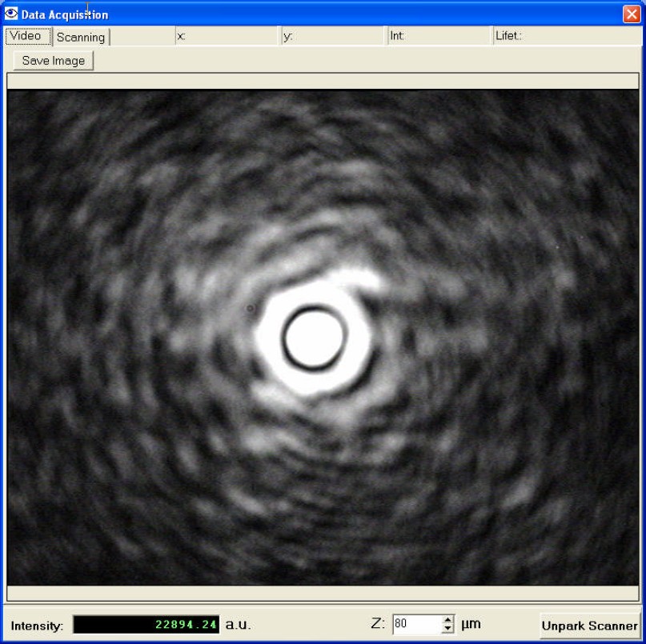646x644 pixels.
Task: Click the Lifet.: status field
Action: 567,36
